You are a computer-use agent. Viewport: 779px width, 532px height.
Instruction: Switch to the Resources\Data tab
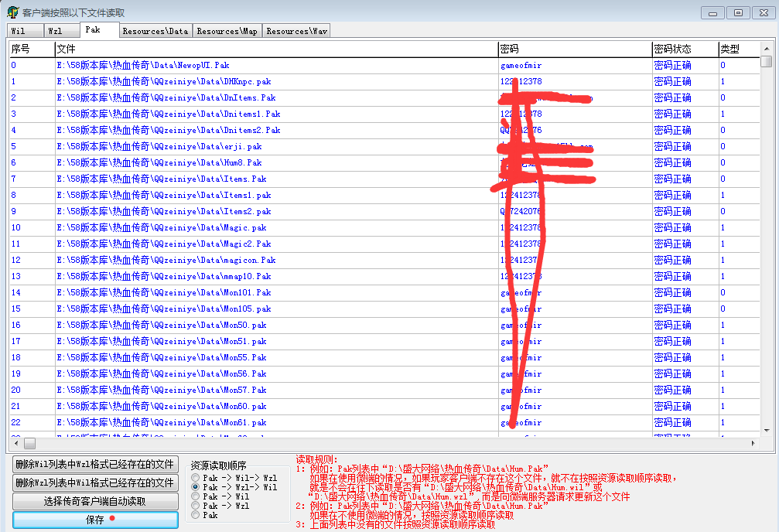[x=155, y=31]
